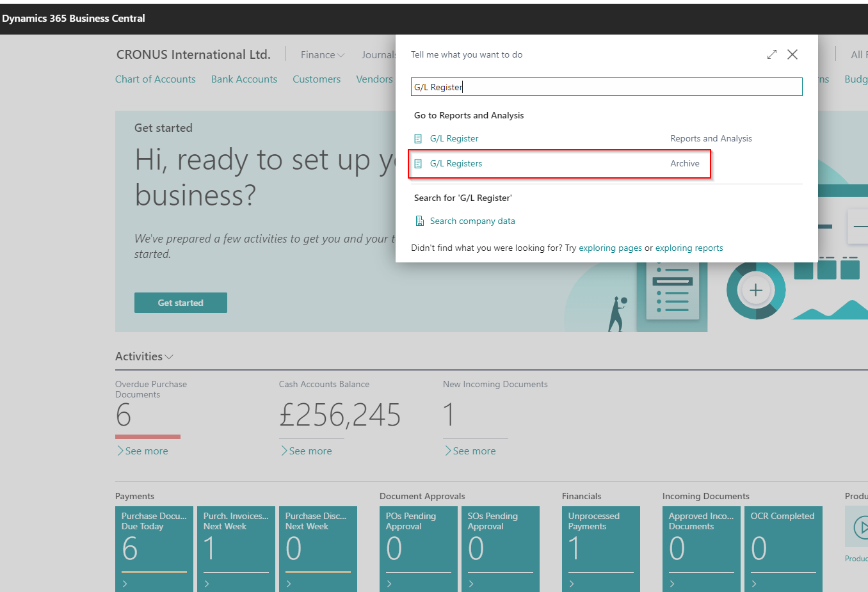The width and height of the screenshot is (868, 592).
Task: Focus the G/L Register search field
Action: tap(606, 87)
